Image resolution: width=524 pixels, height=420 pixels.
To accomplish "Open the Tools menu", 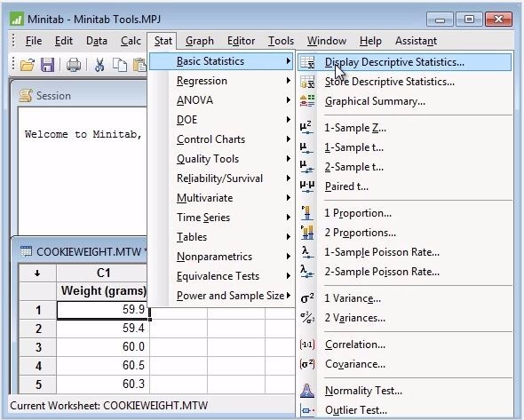I will [281, 41].
